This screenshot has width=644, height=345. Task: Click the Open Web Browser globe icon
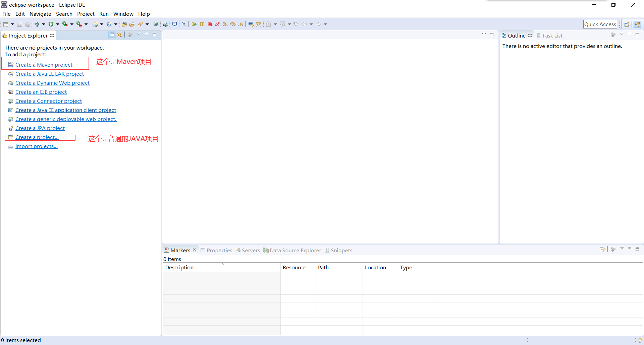click(156, 24)
